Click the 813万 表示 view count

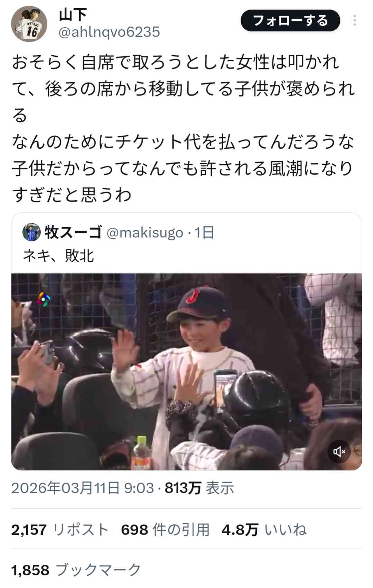(199, 488)
